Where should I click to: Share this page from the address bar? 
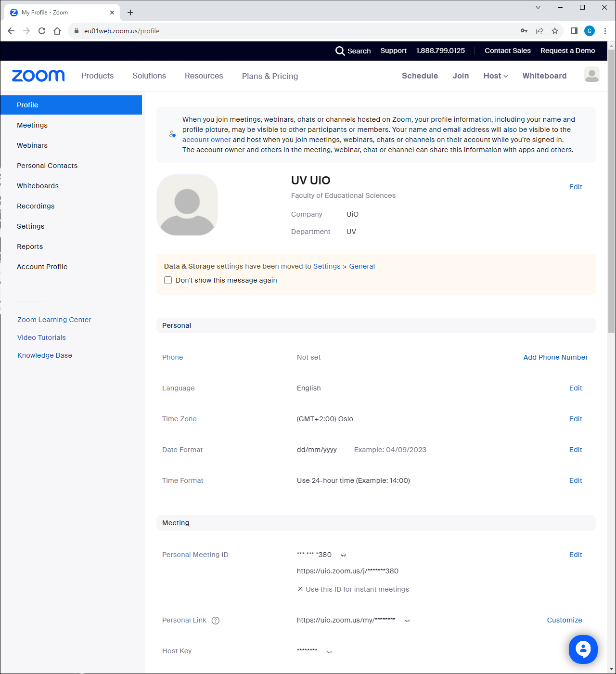click(x=539, y=31)
